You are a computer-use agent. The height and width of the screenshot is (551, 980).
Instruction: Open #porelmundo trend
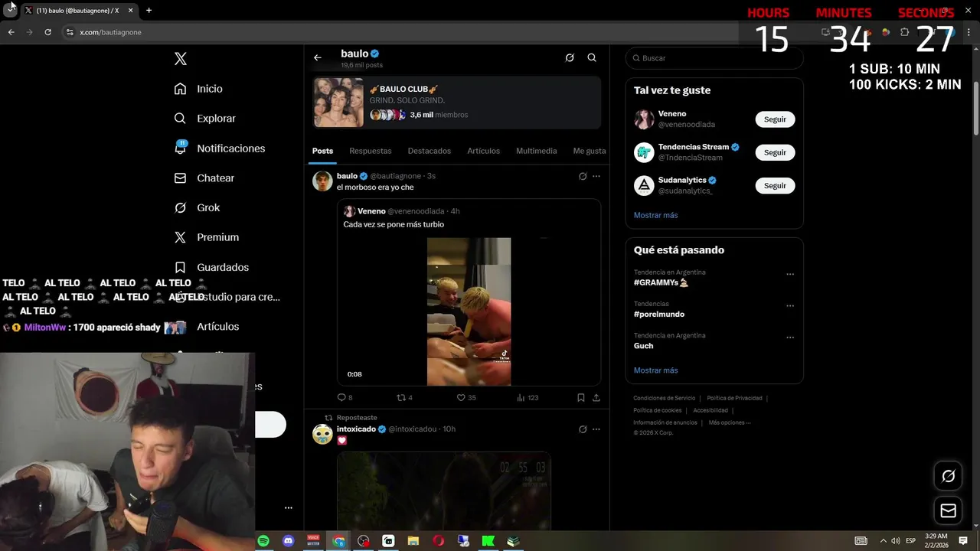coord(659,314)
